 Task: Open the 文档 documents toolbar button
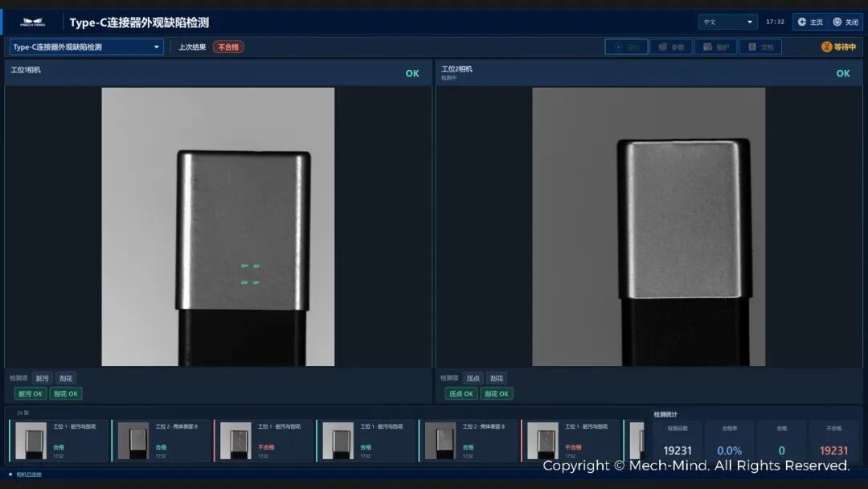click(x=760, y=47)
